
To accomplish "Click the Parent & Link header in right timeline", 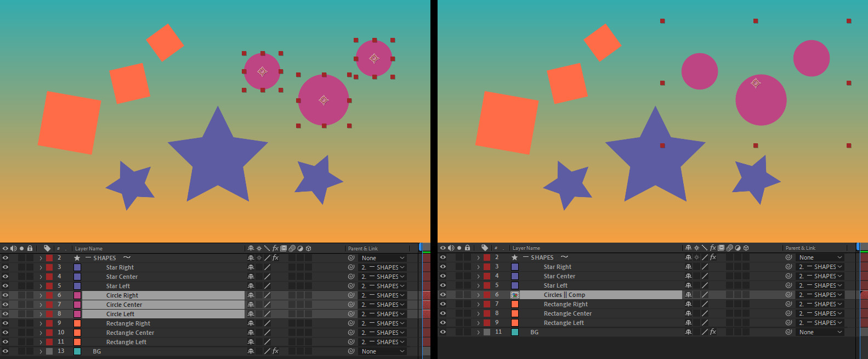I will [x=801, y=248].
